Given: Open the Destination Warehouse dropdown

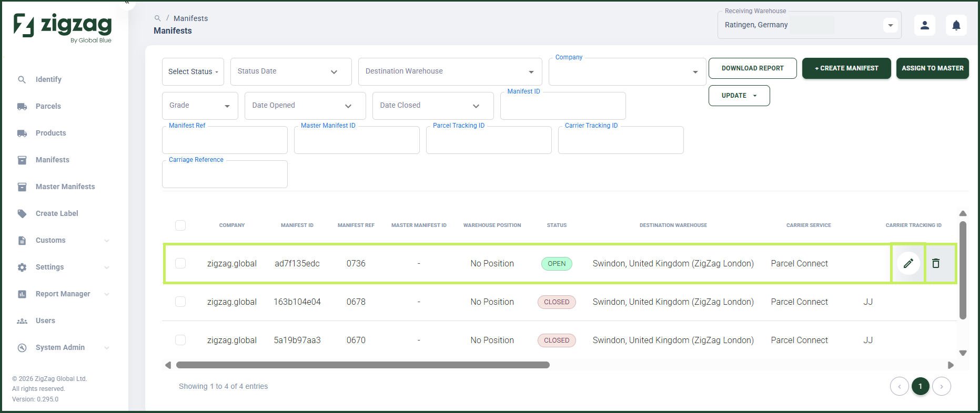Looking at the screenshot, I should 450,71.
